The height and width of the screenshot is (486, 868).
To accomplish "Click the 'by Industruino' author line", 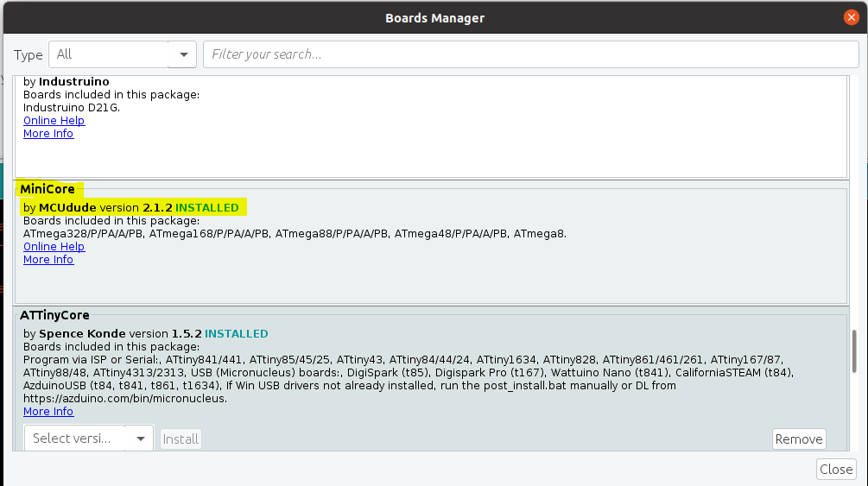I will pos(67,82).
